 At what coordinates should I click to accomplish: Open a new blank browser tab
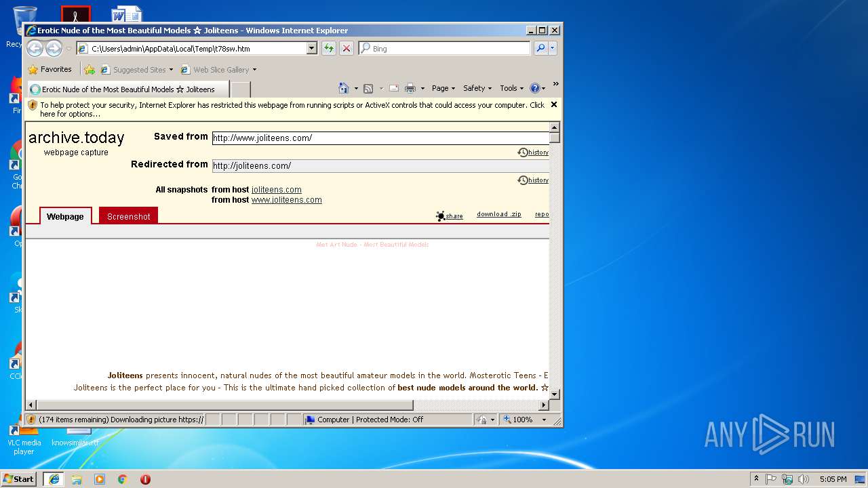pos(241,89)
